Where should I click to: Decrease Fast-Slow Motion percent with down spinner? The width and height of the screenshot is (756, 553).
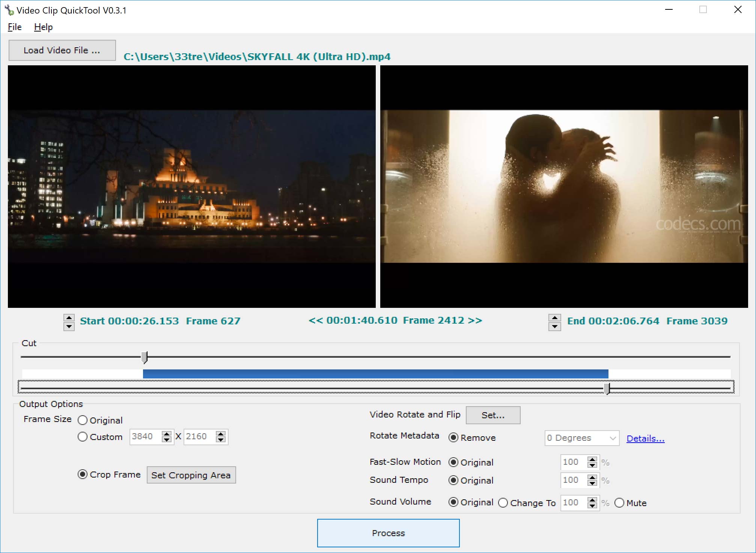coord(592,466)
